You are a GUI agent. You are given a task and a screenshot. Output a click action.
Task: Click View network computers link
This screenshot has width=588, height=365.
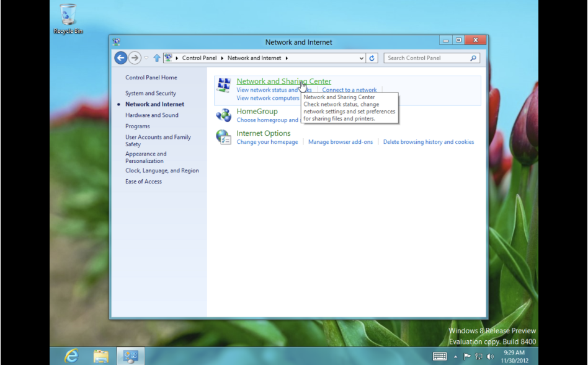click(268, 98)
